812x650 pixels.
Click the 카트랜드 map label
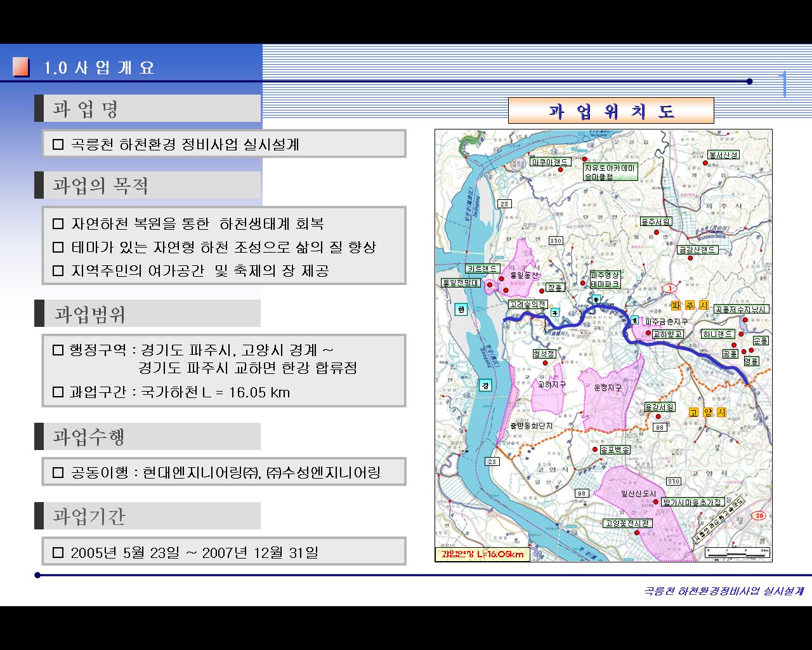pyautogui.click(x=483, y=269)
